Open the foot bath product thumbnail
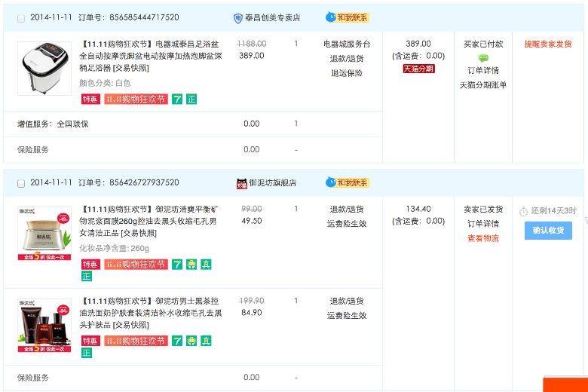The width and height of the screenshot is (588, 392). (x=44, y=69)
